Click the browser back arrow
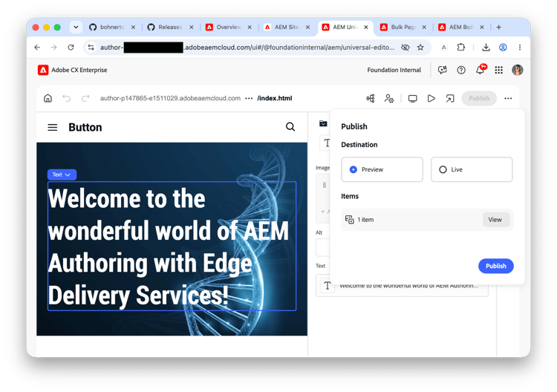 (x=37, y=48)
